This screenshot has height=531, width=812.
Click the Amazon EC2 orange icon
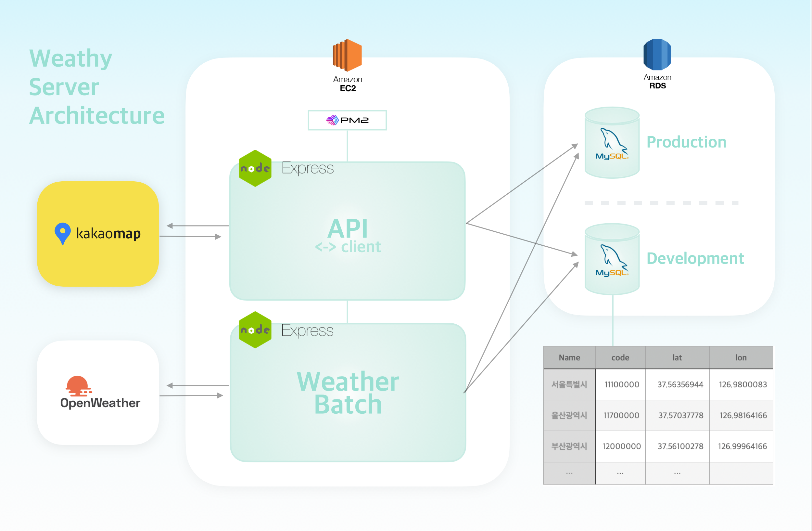(347, 55)
